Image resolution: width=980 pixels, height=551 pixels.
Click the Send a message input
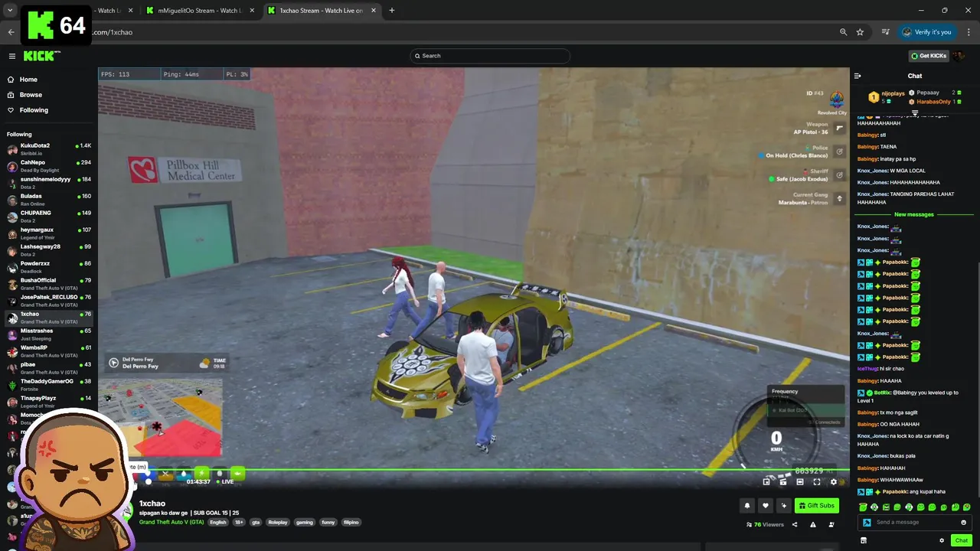coord(915,523)
